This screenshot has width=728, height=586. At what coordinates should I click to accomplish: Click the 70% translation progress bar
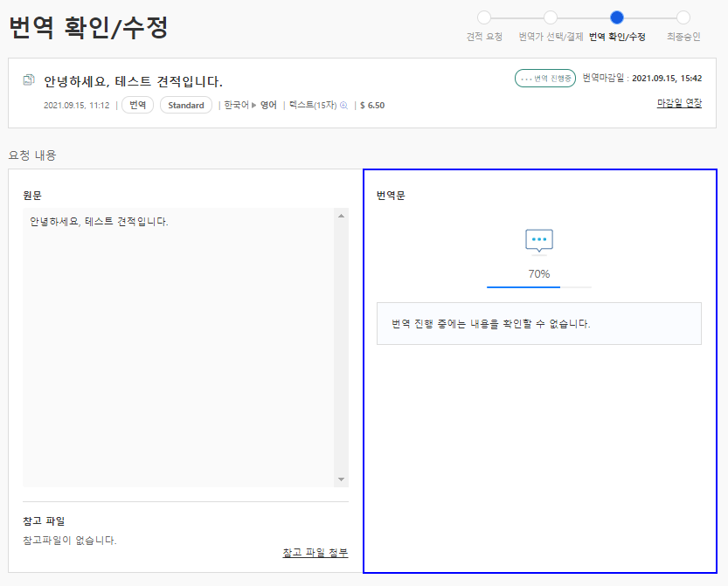click(539, 287)
